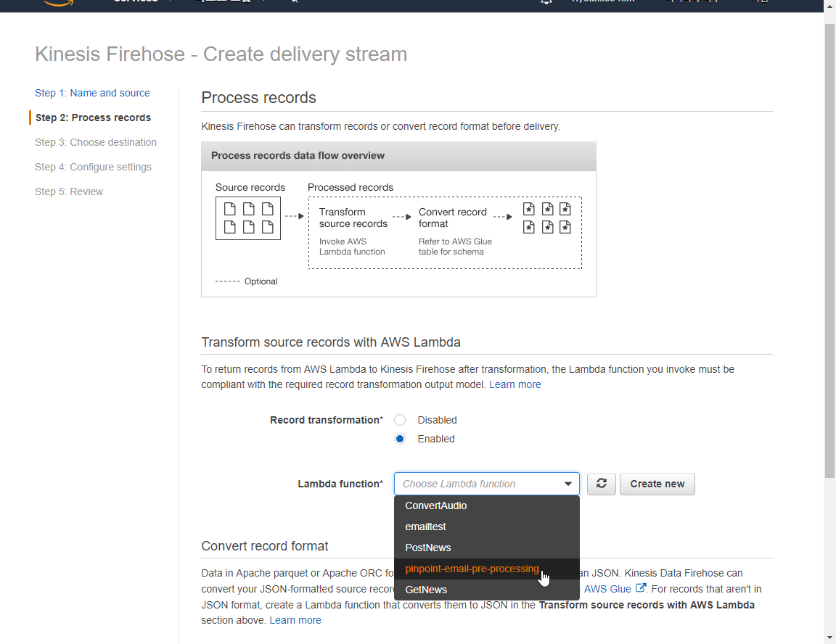Click the 'Convert record format' diagram text

click(452, 218)
